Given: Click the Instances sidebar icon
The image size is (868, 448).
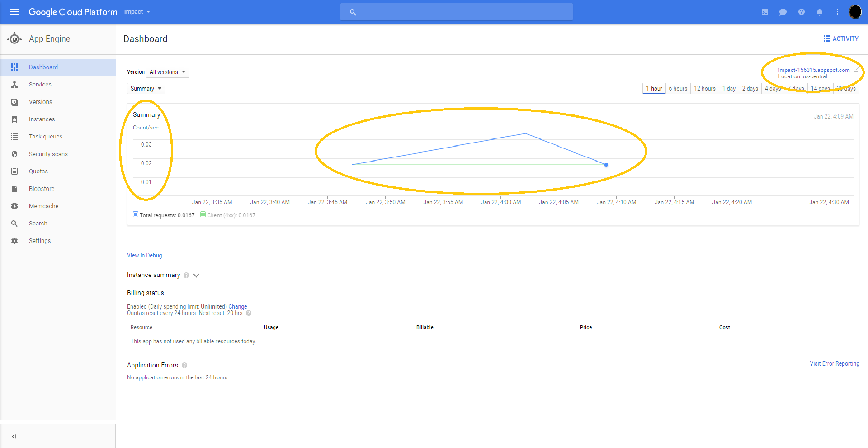Looking at the screenshot, I should 14,119.
